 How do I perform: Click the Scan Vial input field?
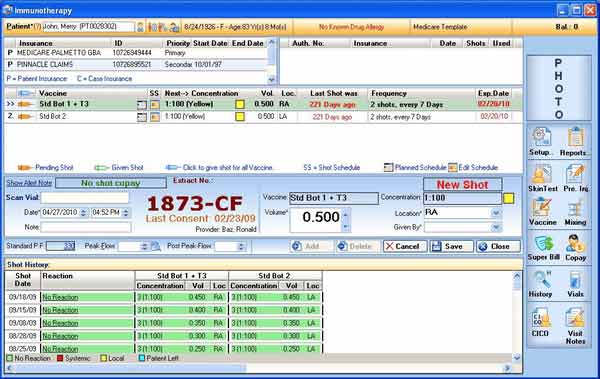point(85,198)
